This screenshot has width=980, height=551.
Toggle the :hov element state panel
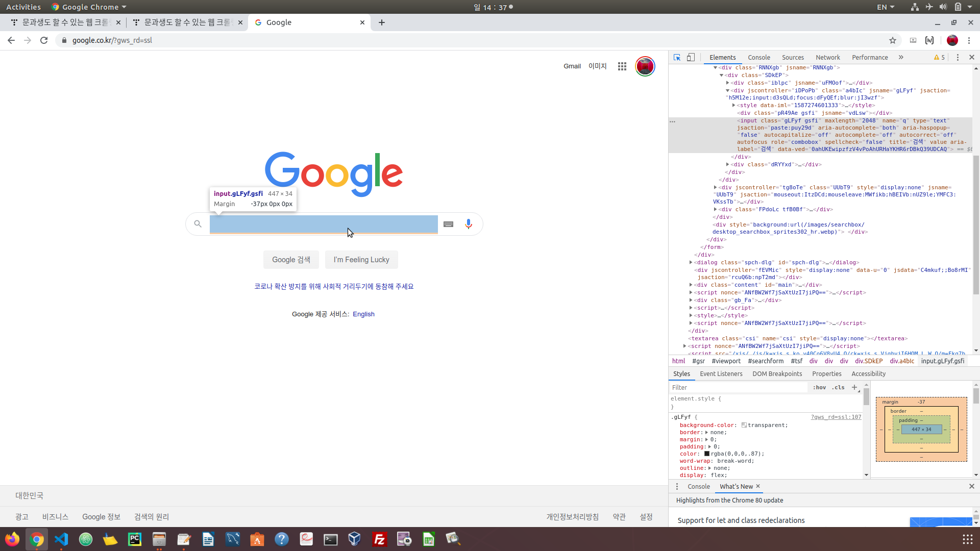[819, 387]
